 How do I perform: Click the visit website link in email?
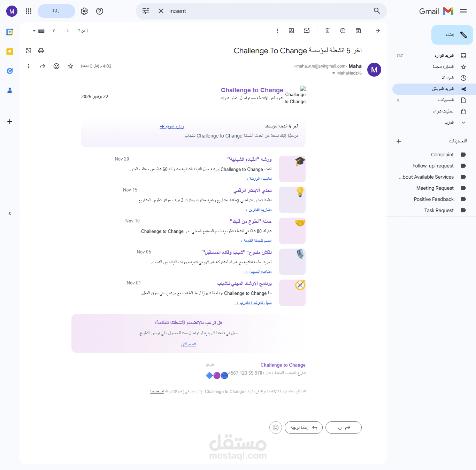click(172, 126)
